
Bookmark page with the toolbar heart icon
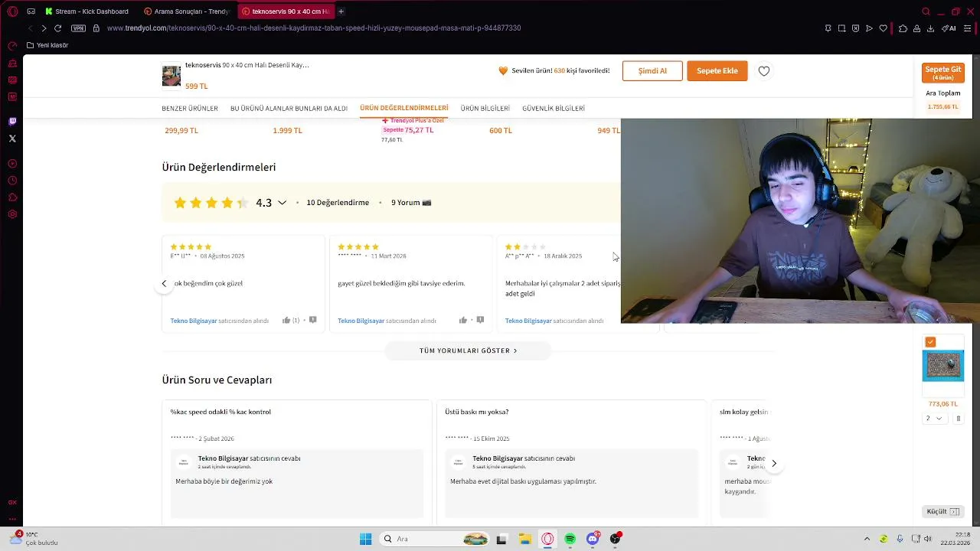pos(883,28)
